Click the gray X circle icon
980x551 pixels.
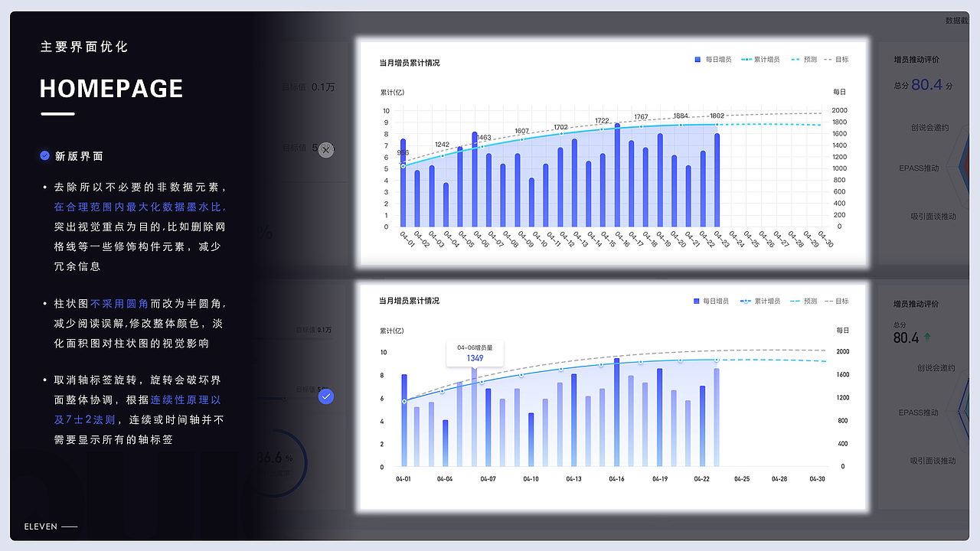pyautogui.click(x=326, y=150)
